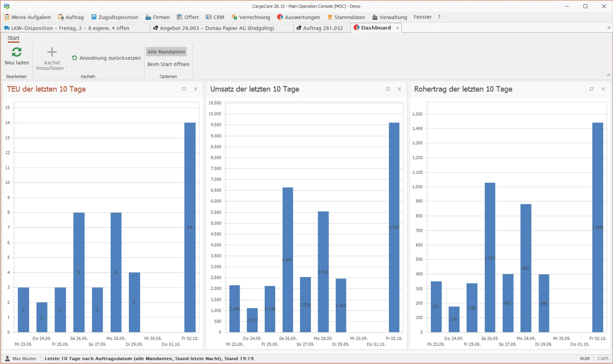Click the Rohertrag bar labeled 882

[x=526, y=268]
